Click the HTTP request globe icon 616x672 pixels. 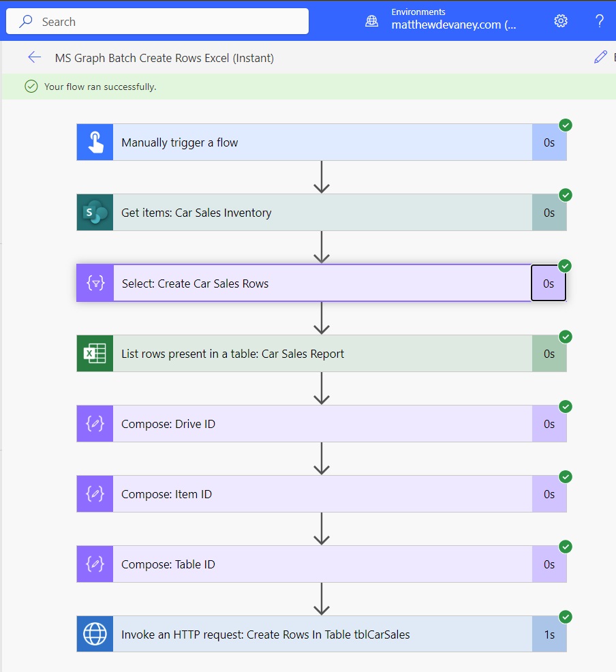point(95,635)
